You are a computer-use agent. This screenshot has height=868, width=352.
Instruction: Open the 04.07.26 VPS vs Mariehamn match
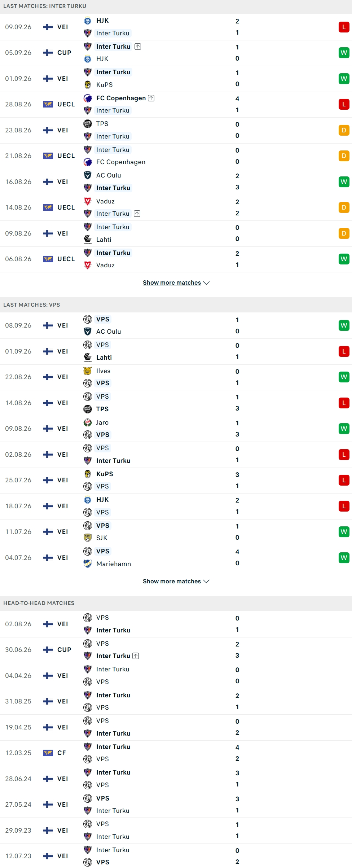(x=176, y=558)
